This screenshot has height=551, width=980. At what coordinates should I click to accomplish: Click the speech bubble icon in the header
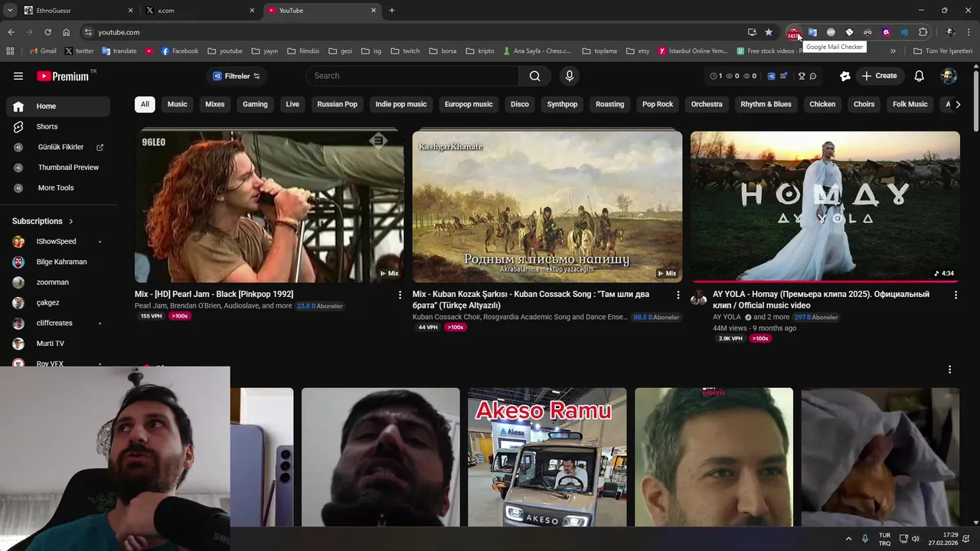(813, 76)
